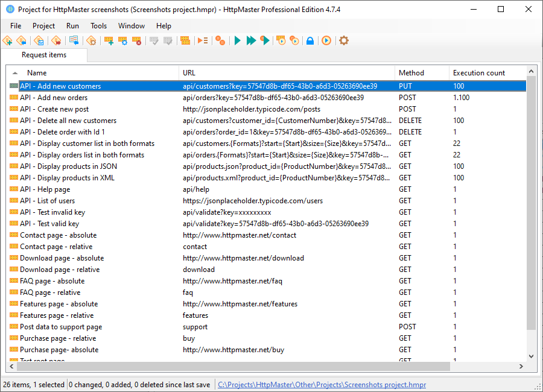The width and height of the screenshot is (543, 392).
Task: Click the single teal play icon
Action: (238, 40)
